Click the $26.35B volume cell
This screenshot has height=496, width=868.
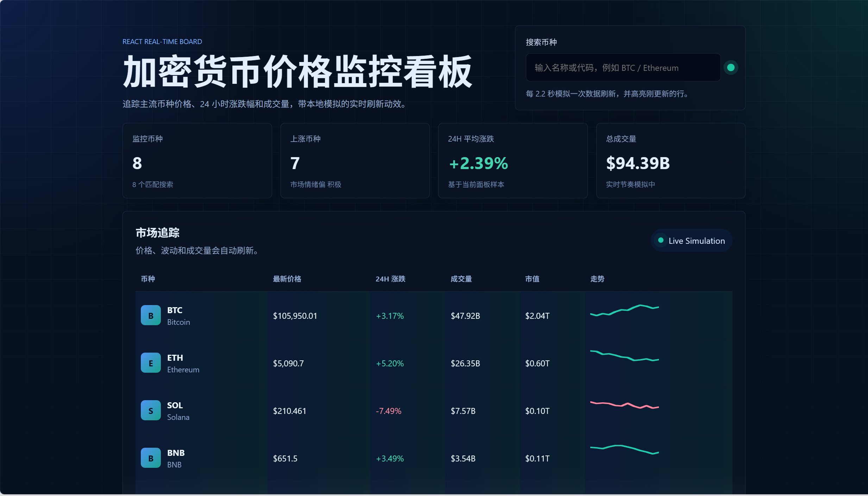coord(465,363)
